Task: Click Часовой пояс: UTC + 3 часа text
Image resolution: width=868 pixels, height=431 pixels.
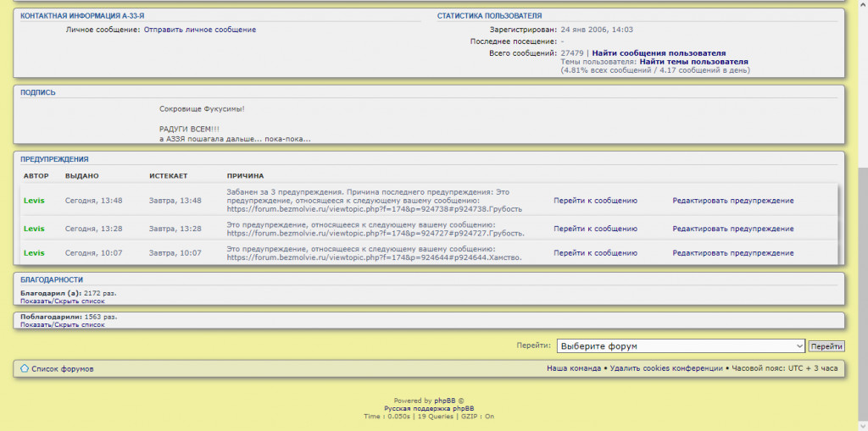Action: coord(785,368)
